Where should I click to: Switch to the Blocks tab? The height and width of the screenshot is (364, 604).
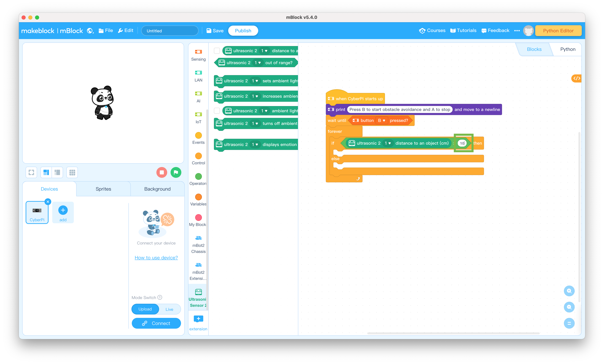tap(534, 49)
